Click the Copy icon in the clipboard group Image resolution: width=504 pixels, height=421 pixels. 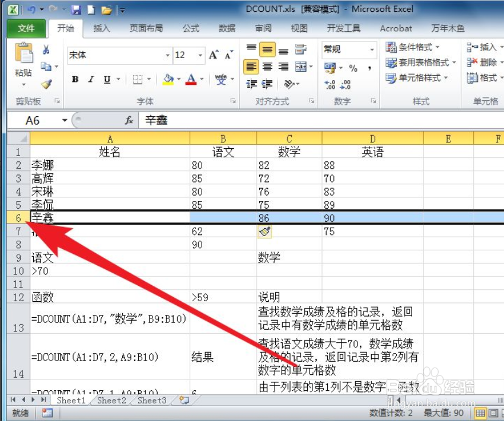[47, 66]
